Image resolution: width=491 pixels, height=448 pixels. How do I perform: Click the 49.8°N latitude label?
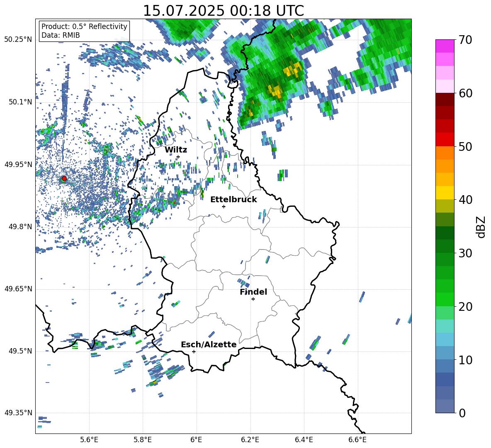tap(20, 227)
